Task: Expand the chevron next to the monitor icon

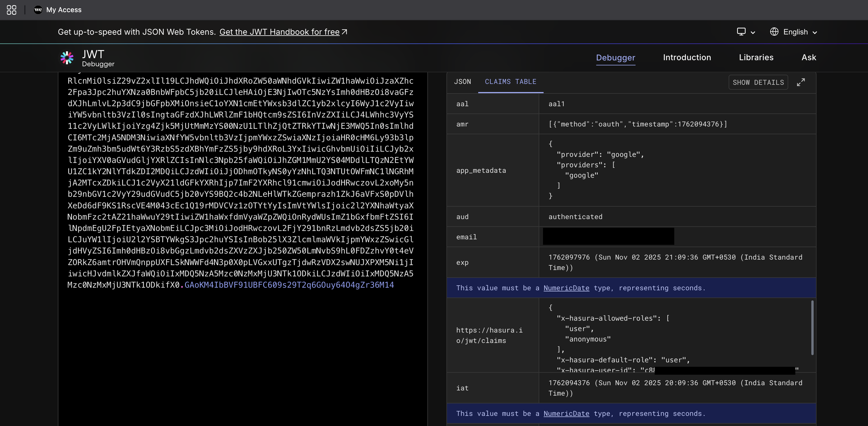Action: [752, 32]
